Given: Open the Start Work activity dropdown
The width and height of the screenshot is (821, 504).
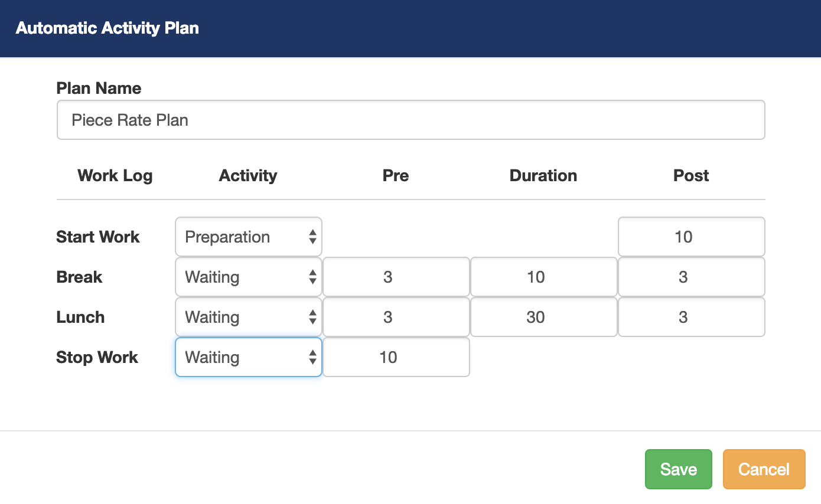Looking at the screenshot, I should [x=248, y=237].
